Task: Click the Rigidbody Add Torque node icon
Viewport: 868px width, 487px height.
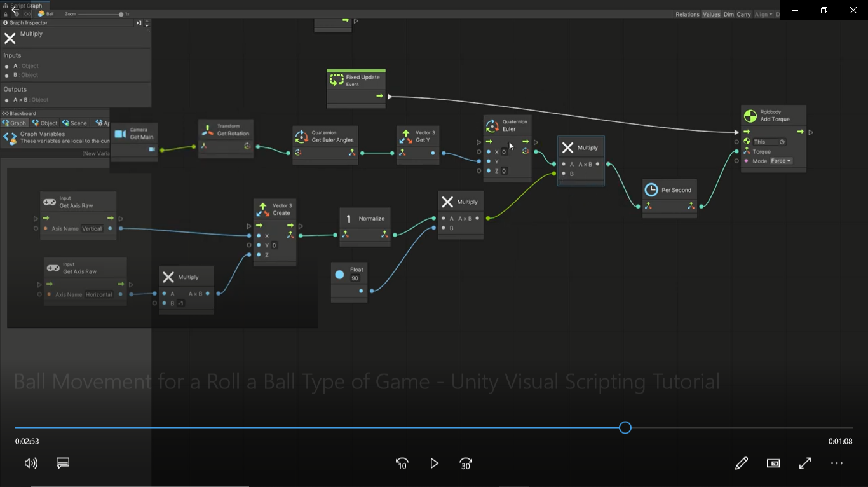Action: click(750, 116)
